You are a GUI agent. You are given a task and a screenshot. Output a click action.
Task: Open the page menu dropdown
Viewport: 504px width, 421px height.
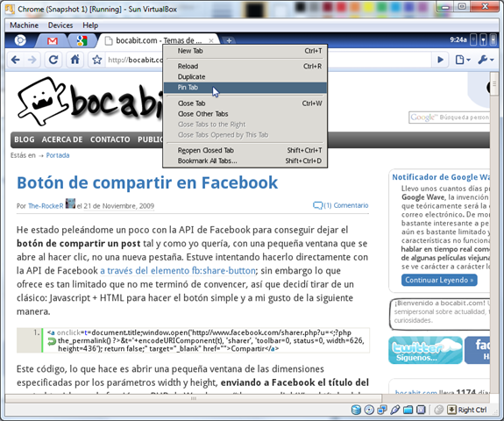click(463, 60)
